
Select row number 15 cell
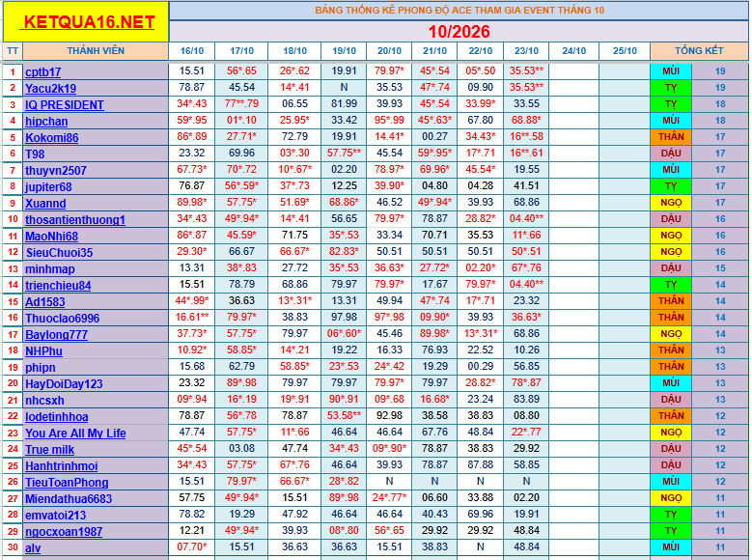13,302
